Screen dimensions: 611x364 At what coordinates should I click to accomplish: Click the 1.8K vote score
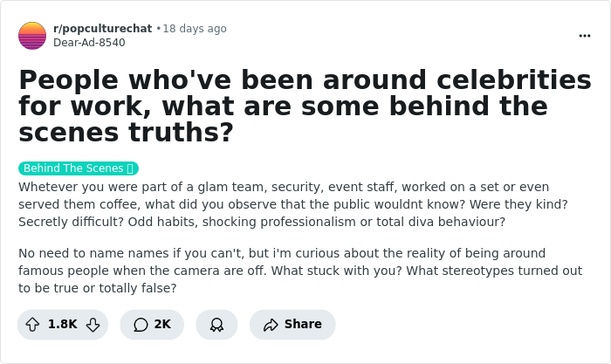click(62, 324)
